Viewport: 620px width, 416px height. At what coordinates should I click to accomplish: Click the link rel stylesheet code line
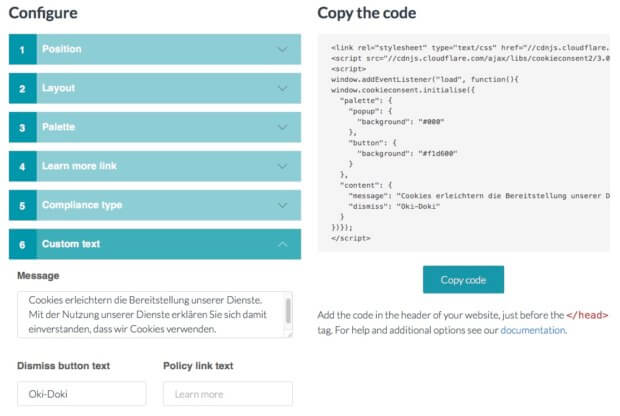tap(470, 47)
